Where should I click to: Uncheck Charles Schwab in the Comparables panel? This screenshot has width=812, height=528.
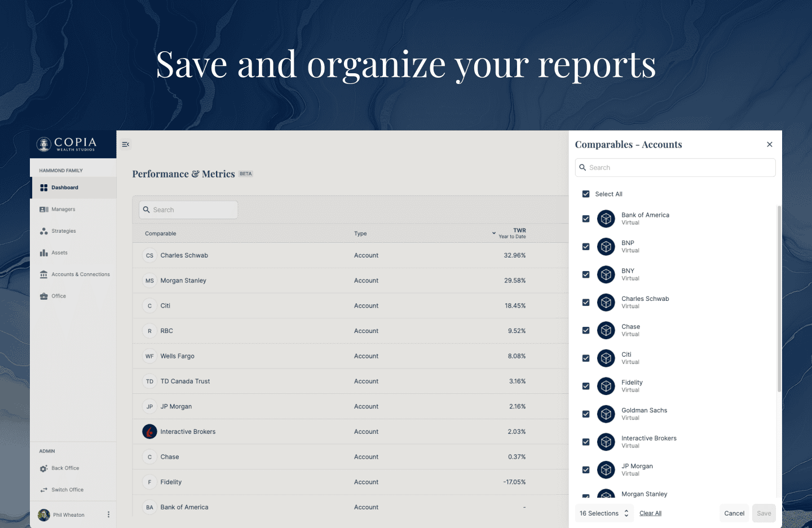pyautogui.click(x=586, y=303)
